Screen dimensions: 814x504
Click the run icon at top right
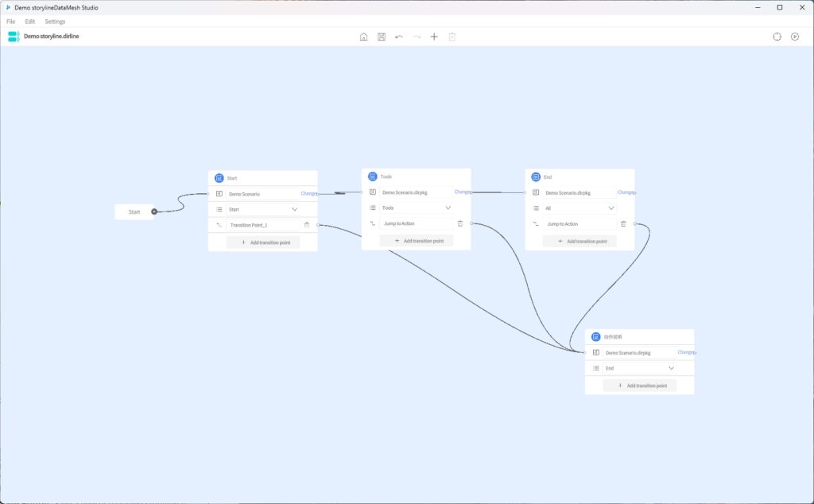point(794,36)
